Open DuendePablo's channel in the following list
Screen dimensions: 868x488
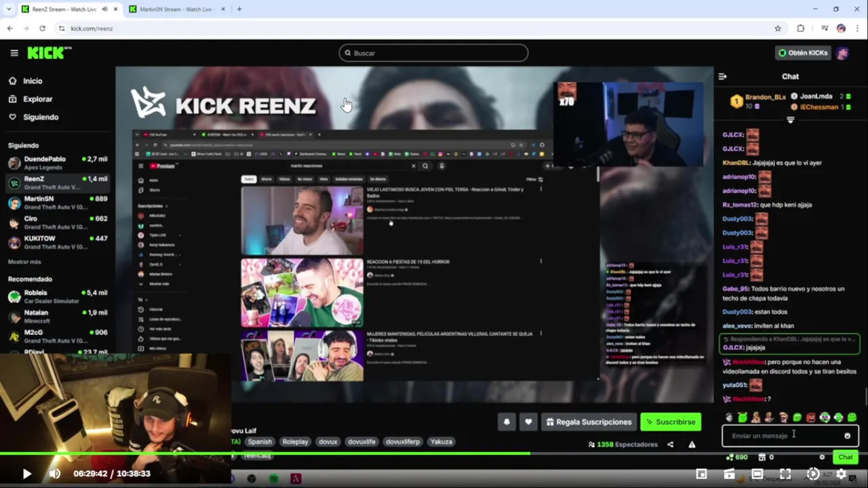[x=57, y=163]
